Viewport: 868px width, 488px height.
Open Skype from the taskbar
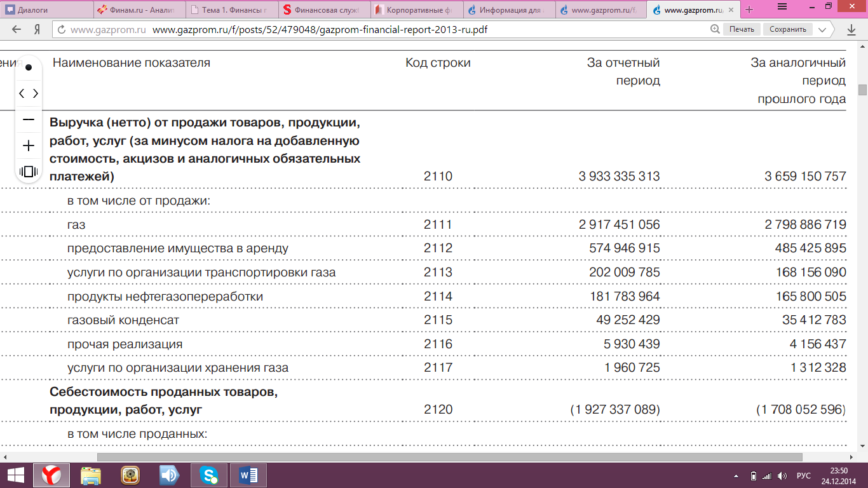[x=208, y=475]
